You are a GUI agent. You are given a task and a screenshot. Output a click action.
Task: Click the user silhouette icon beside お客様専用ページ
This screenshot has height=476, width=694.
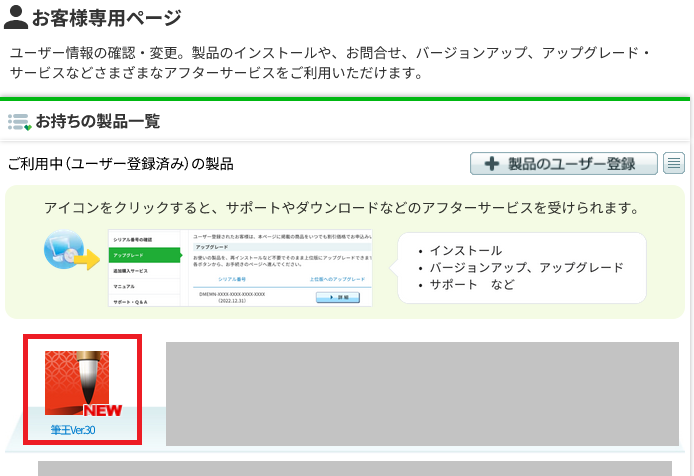tap(16, 18)
